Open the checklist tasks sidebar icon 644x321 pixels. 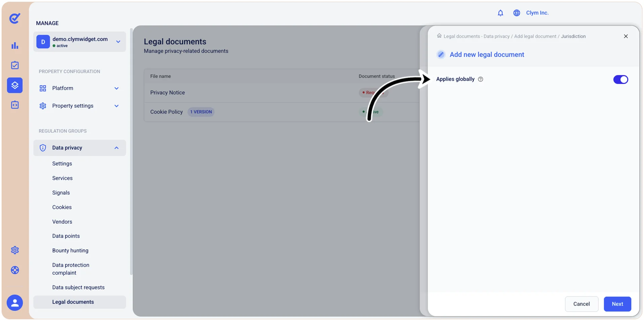click(x=15, y=65)
